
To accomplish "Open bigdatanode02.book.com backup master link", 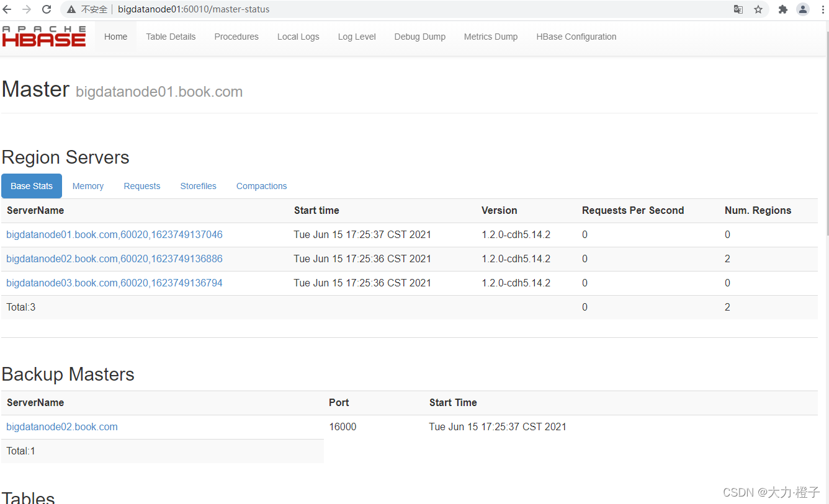I will click(62, 427).
